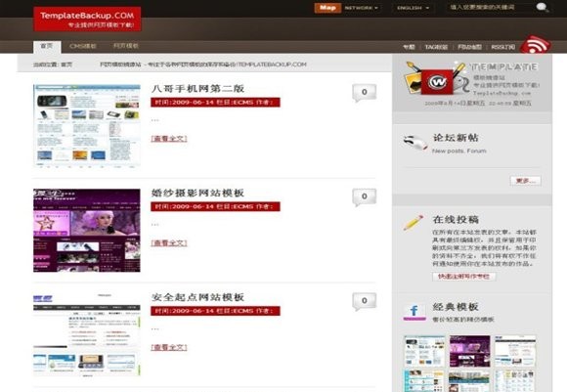Click 查看全文 under 安全起点网站模板
Screen dimensions: 567x392
(x=169, y=347)
